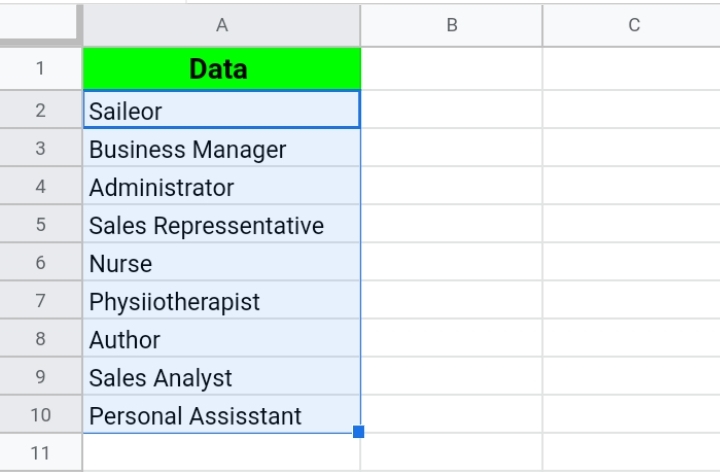720x472 pixels.
Task: Click the blue fill handle square
Action: [359, 432]
